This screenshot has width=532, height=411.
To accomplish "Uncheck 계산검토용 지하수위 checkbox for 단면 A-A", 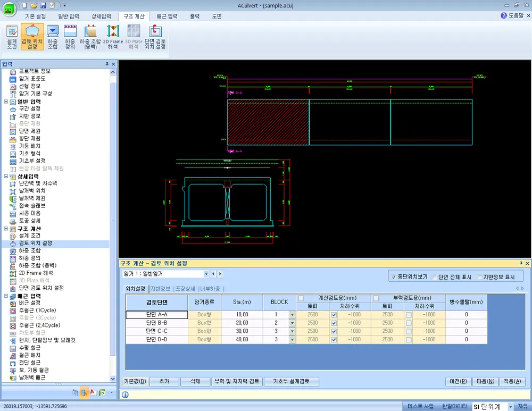I will coord(334,315).
